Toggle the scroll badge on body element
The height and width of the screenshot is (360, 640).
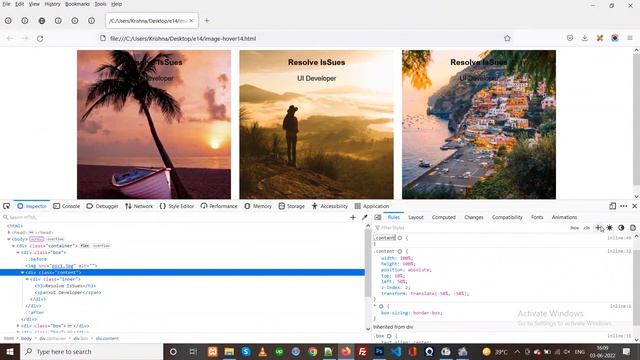pos(36,239)
